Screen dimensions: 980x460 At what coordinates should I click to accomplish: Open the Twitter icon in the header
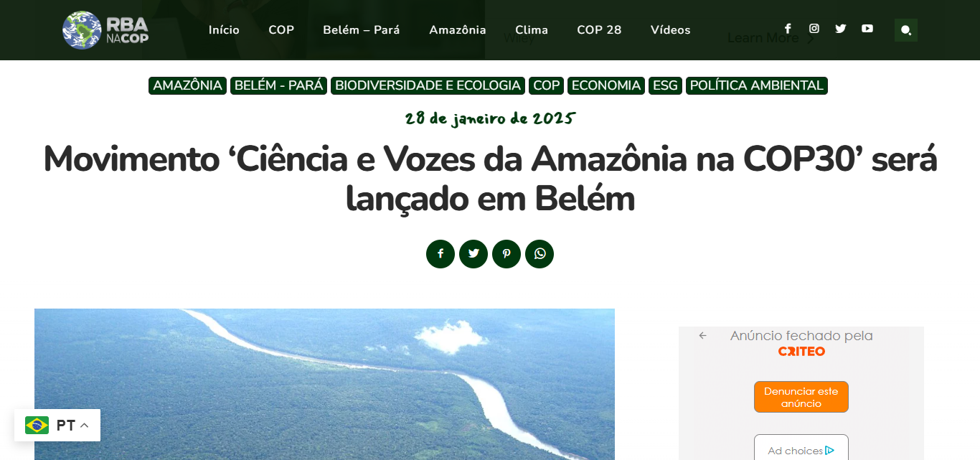(841, 29)
